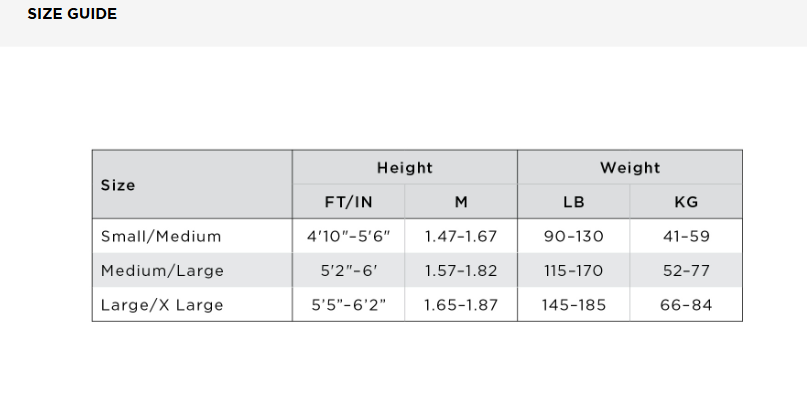Click the Weight column header
Image resolution: width=807 pixels, height=401 pixels.
click(629, 168)
